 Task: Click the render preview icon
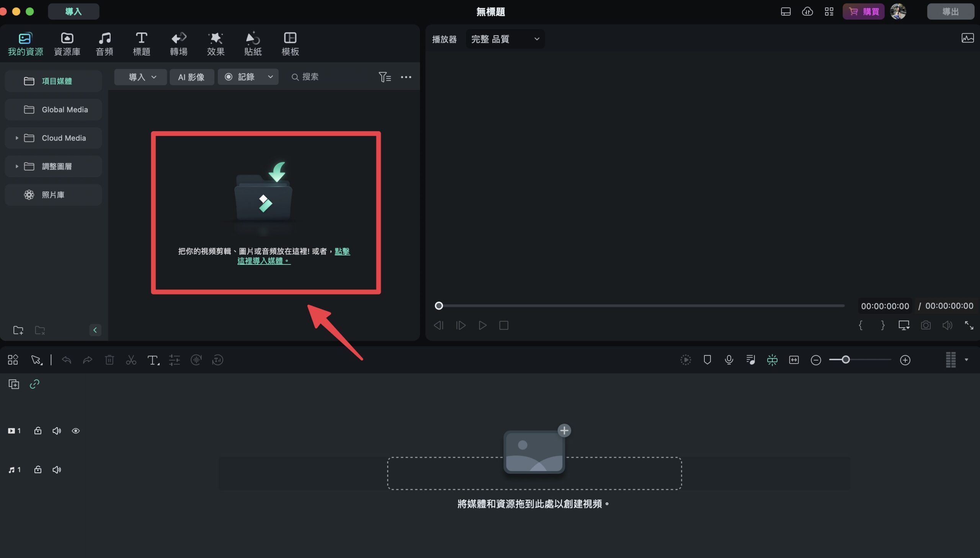coord(685,359)
